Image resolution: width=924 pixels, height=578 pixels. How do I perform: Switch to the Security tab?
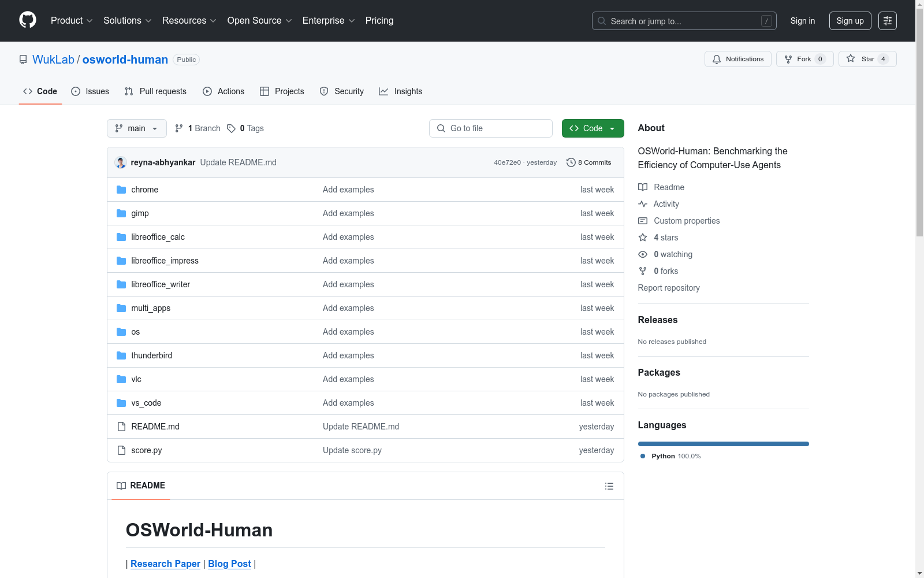[342, 91]
